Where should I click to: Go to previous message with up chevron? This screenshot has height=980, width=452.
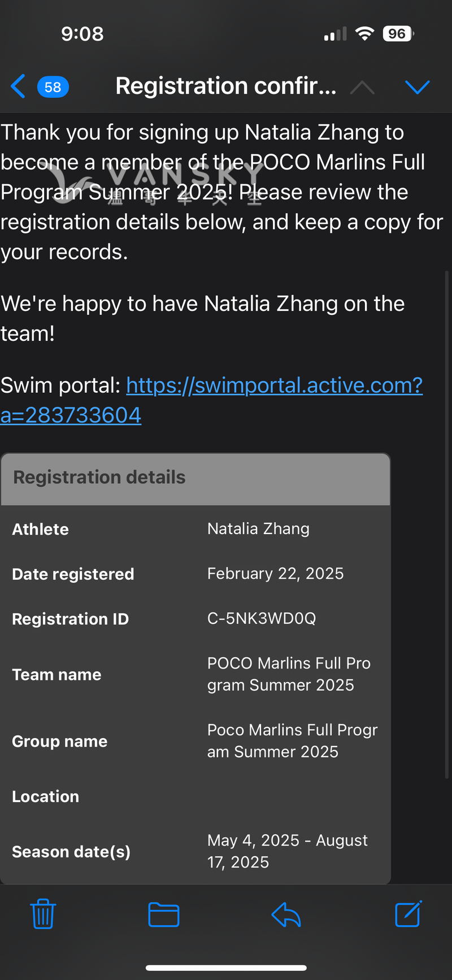tap(362, 87)
